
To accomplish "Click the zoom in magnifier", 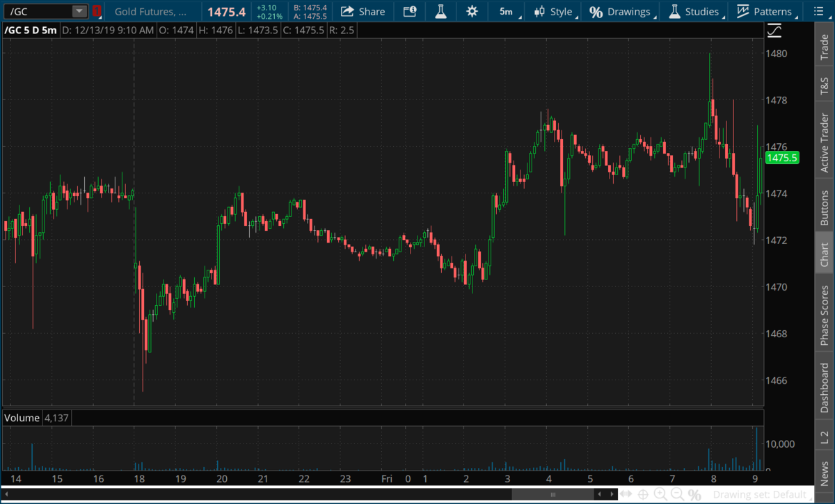I will [660, 494].
